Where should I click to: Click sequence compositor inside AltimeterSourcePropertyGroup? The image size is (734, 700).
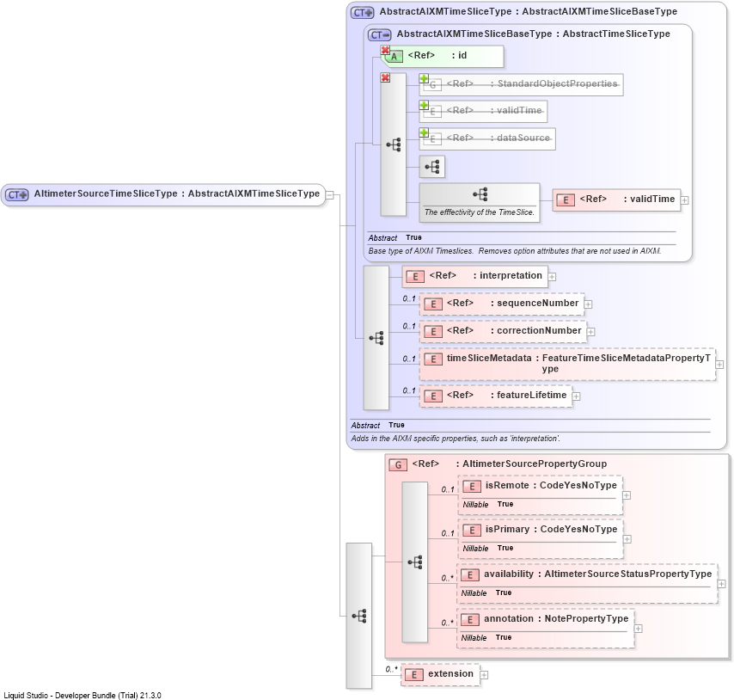point(415,562)
